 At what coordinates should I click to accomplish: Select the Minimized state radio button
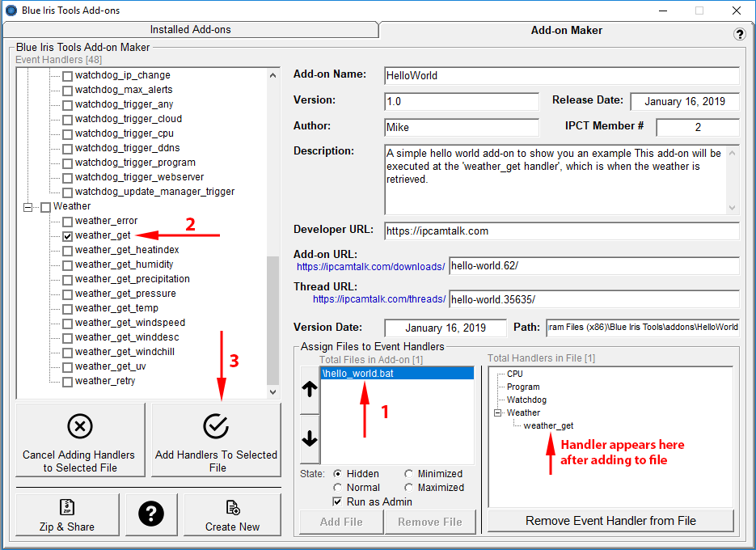(x=409, y=474)
